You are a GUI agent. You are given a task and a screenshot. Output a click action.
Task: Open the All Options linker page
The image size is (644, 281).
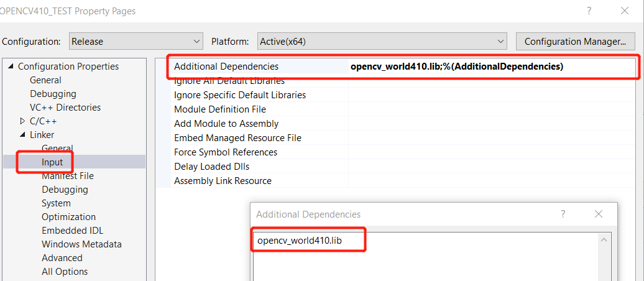(65, 272)
